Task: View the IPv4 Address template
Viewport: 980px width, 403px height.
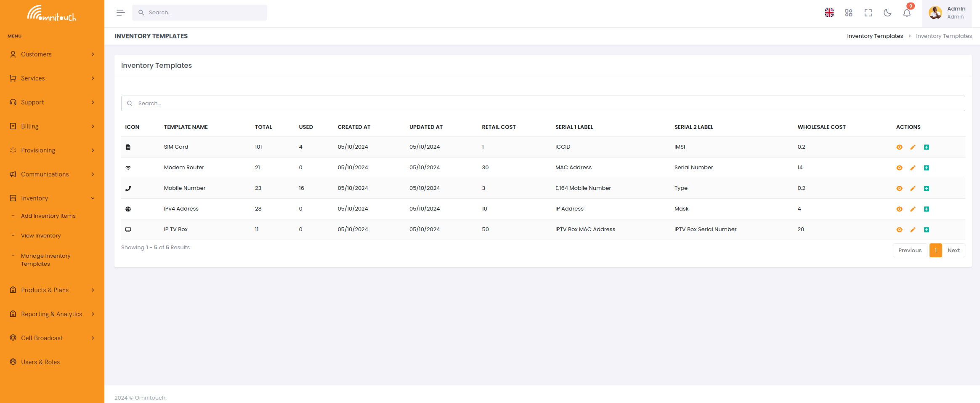Action: pyautogui.click(x=899, y=209)
